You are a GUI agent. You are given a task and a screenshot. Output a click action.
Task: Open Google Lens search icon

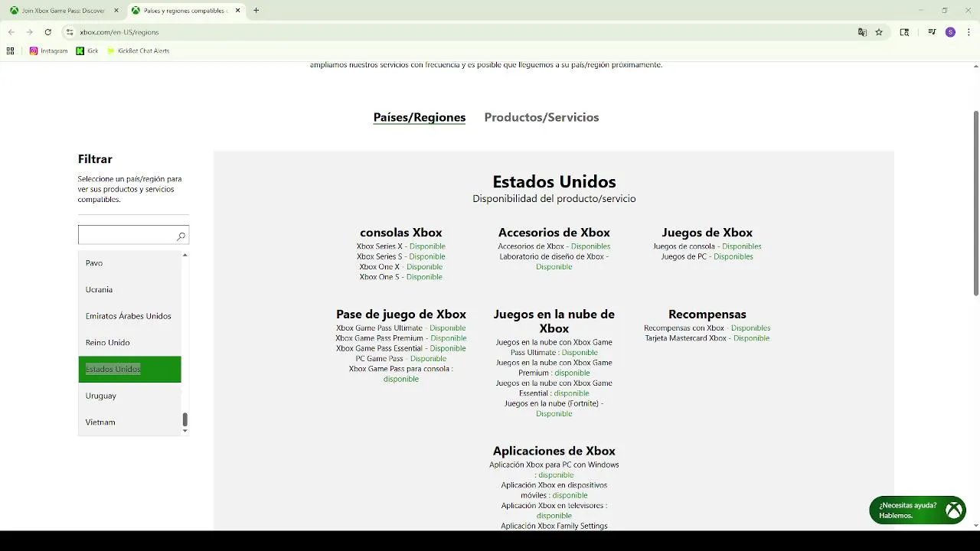click(x=904, y=32)
